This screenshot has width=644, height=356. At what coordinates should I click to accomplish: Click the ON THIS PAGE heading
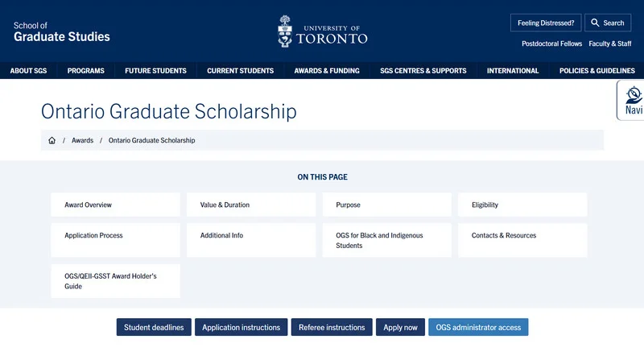[x=323, y=177]
